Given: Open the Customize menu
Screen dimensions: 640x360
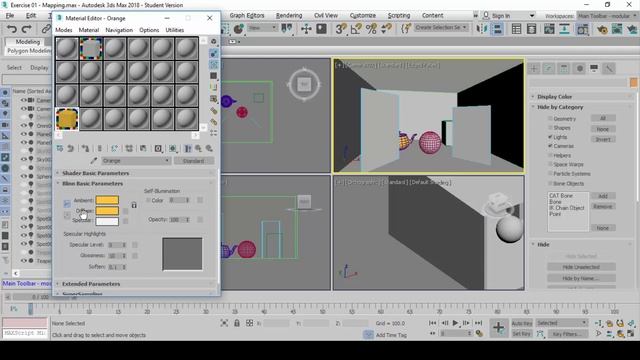Looking at the screenshot, I should (362, 15).
